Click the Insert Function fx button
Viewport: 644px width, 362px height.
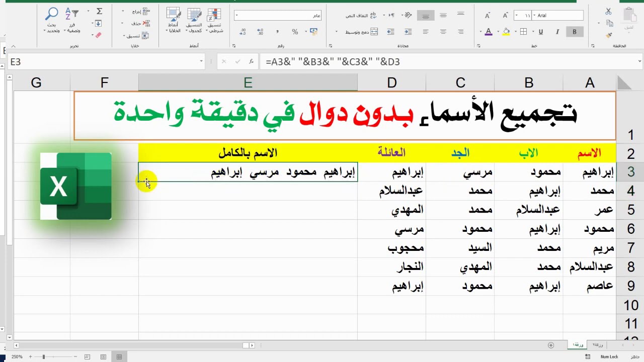pyautogui.click(x=251, y=62)
